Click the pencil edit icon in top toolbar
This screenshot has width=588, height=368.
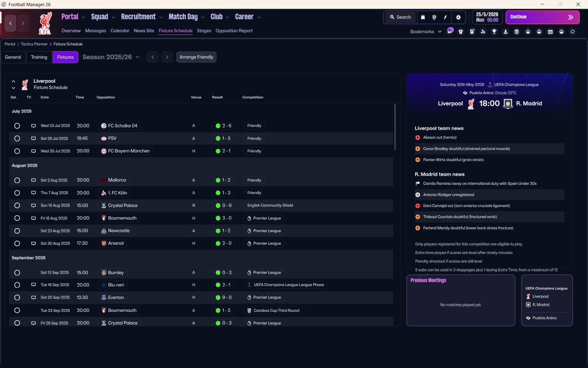click(446, 17)
